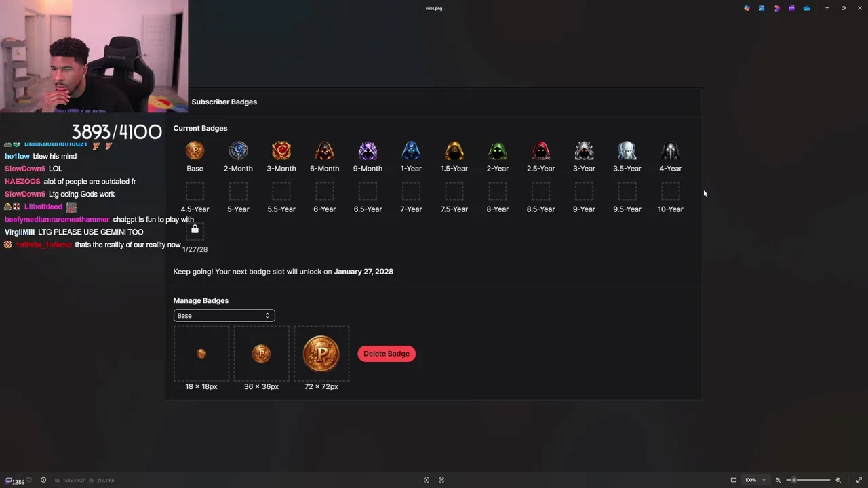Click the Subscriber Badges heading
Screen dimensions: 868x488
click(x=224, y=102)
